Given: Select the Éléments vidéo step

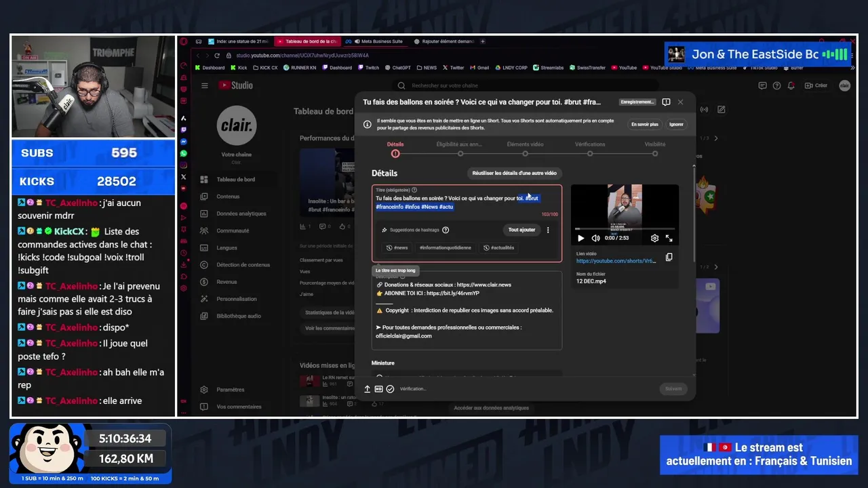Looking at the screenshot, I should click(525, 148).
